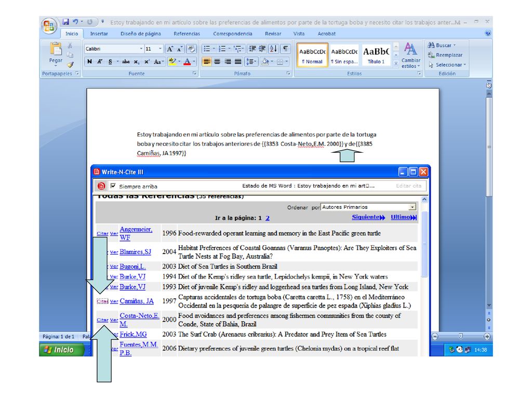Click the red Write-N-Cite logo icon in toolbar

101,186
